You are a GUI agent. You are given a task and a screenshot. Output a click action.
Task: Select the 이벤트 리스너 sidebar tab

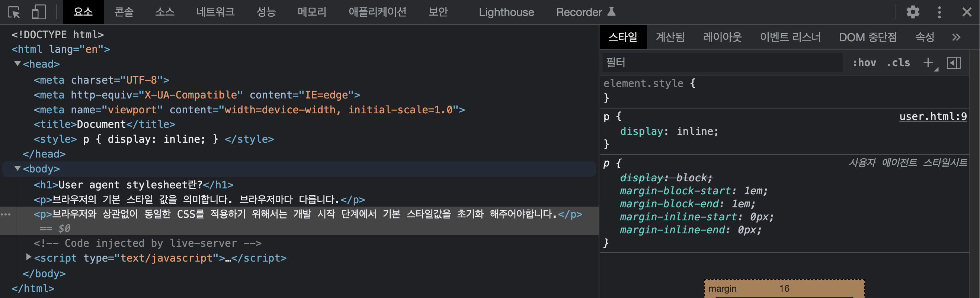coord(790,37)
